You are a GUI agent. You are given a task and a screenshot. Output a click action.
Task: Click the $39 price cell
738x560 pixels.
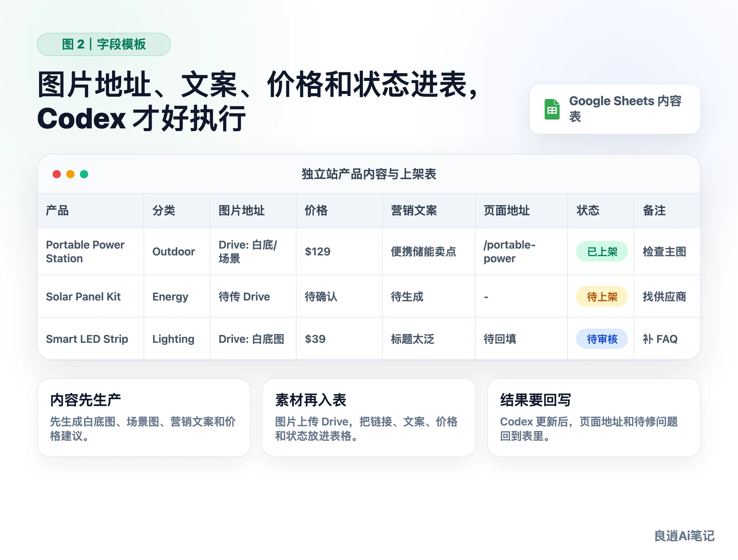(x=339, y=339)
